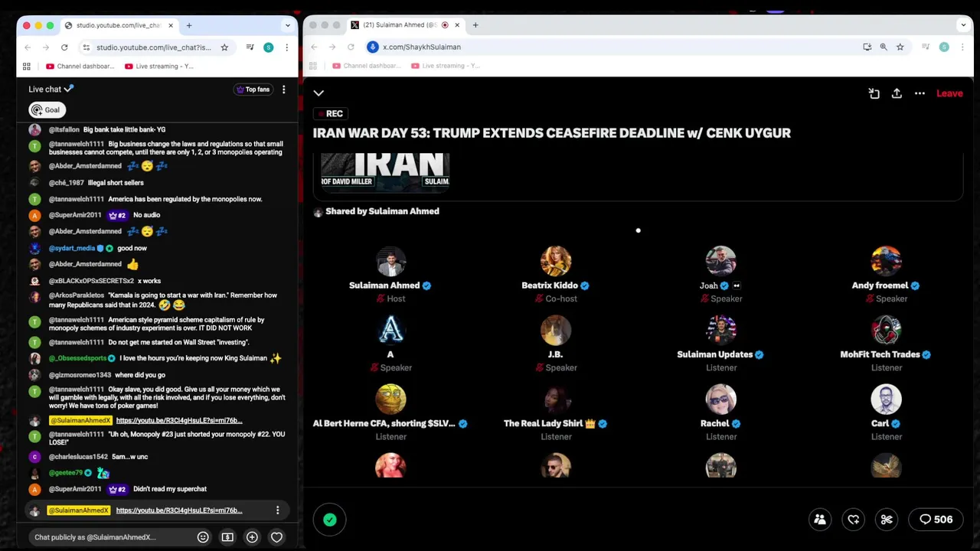The width and height of the screenshot is (980, 551).
Task: Open apps grid in YouTube window bookmarks bar
Action: (27, 67)
